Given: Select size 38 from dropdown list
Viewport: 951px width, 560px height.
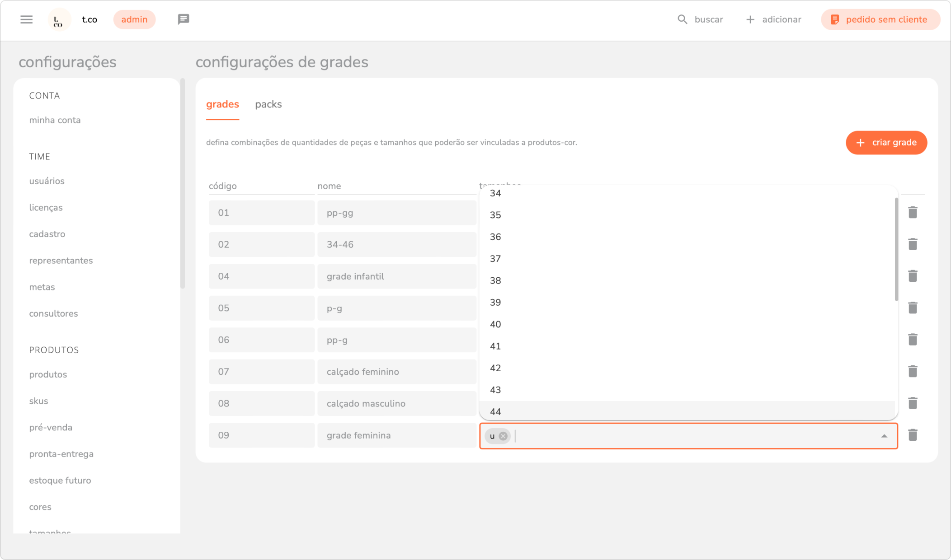Looking at the screenshot, I should [x=495, y=280].
